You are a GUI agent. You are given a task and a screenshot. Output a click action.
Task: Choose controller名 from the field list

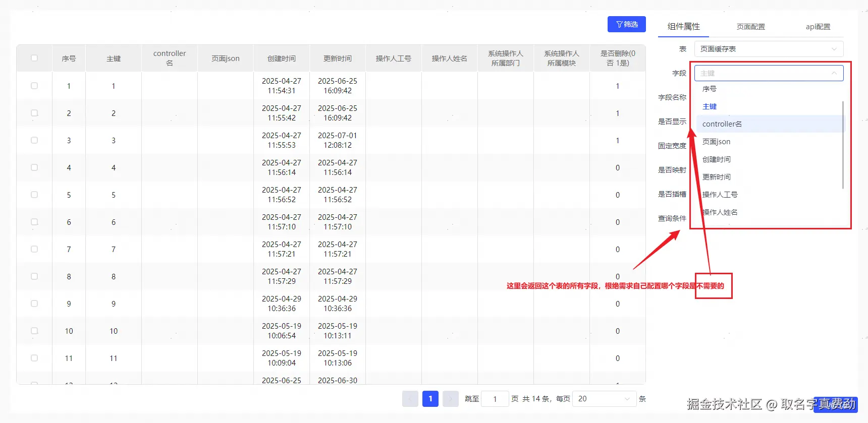(722, 124)
